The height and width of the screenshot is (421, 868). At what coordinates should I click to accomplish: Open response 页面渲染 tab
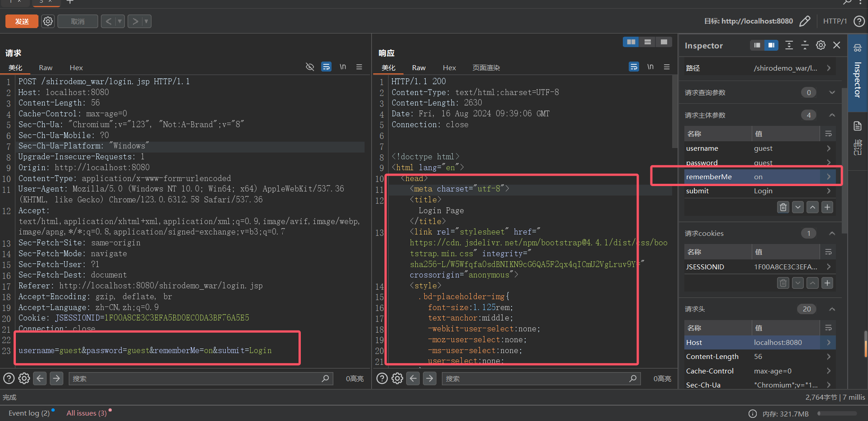(x=486, y=67)
